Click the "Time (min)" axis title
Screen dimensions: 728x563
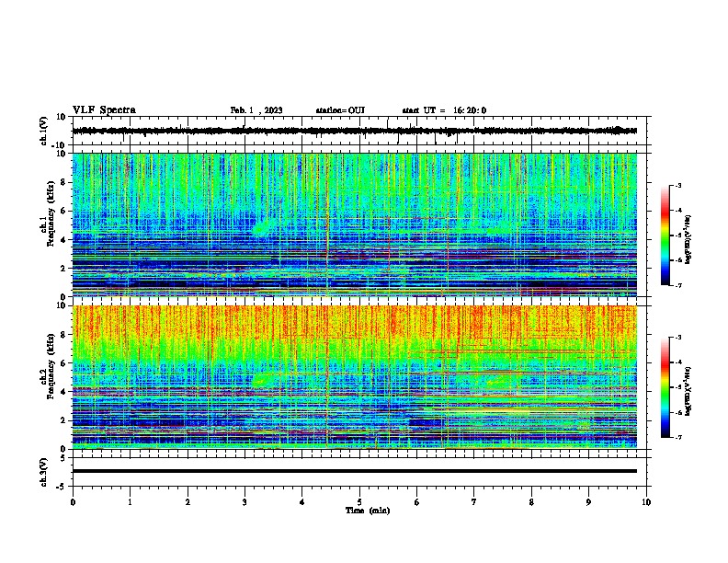[x=368, y=511]
